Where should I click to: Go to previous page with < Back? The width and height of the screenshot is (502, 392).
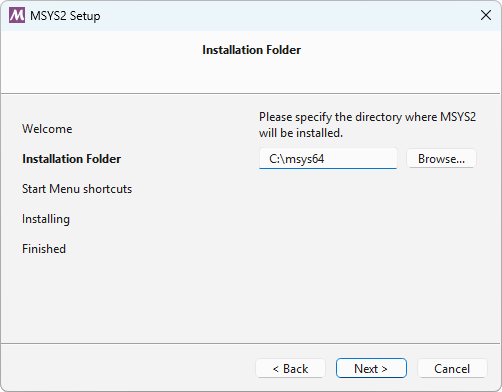coord(290,368)
